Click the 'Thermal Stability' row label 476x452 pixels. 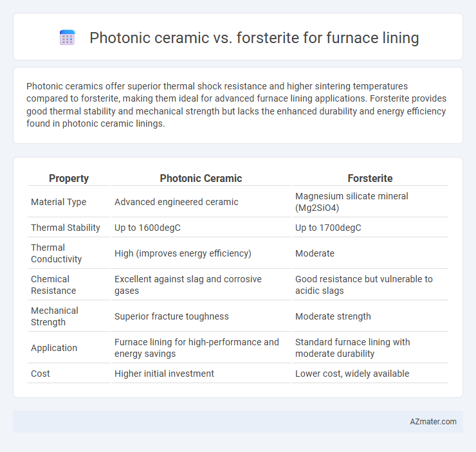click(x=65, y=228)
